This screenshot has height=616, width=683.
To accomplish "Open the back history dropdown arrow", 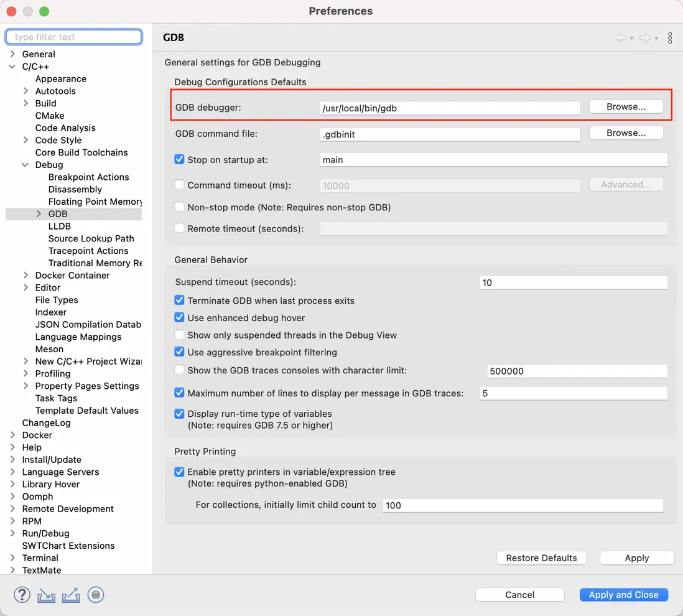I will [632, 39].
